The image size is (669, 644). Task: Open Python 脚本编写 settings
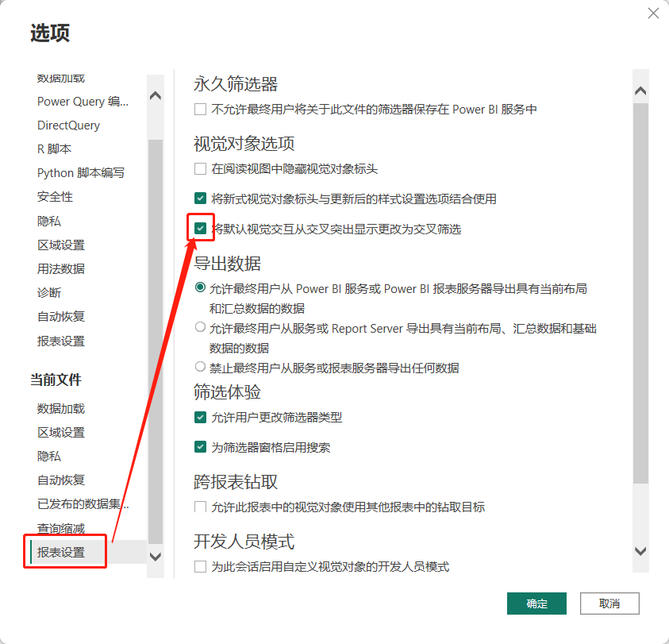(81, 173)
